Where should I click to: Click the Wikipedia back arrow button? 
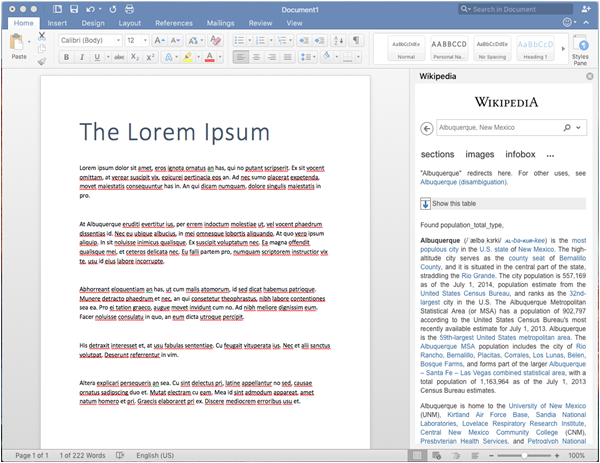[x=427, y=128]
